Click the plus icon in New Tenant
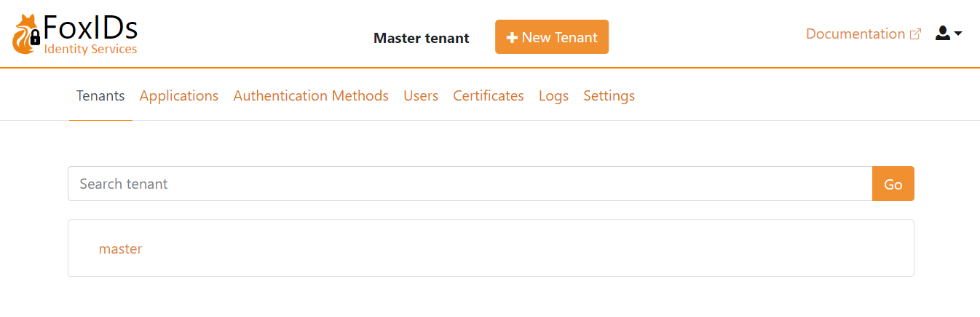Screen dimensions: 980x317 point(512,38)
